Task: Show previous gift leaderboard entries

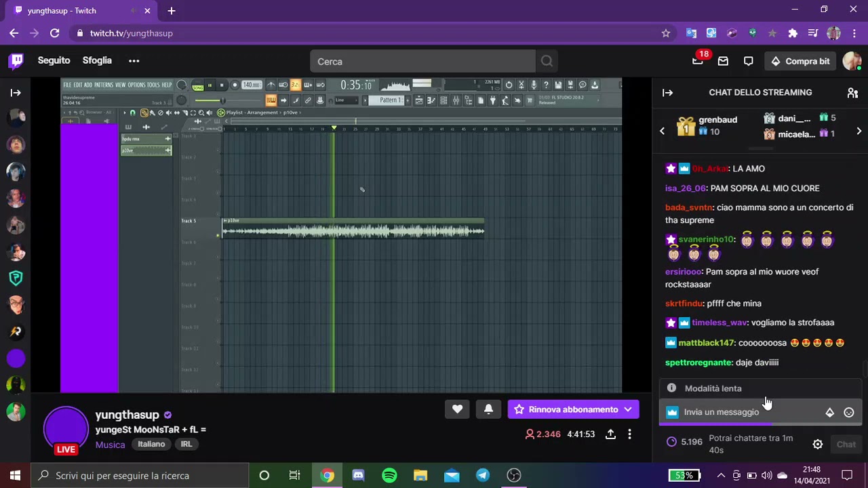Action: coord(663,131)
